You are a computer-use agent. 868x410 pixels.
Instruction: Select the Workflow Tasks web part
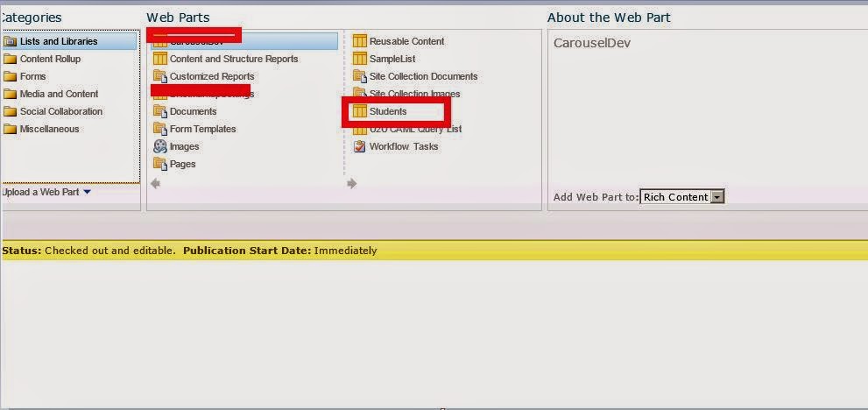point(404,147)
